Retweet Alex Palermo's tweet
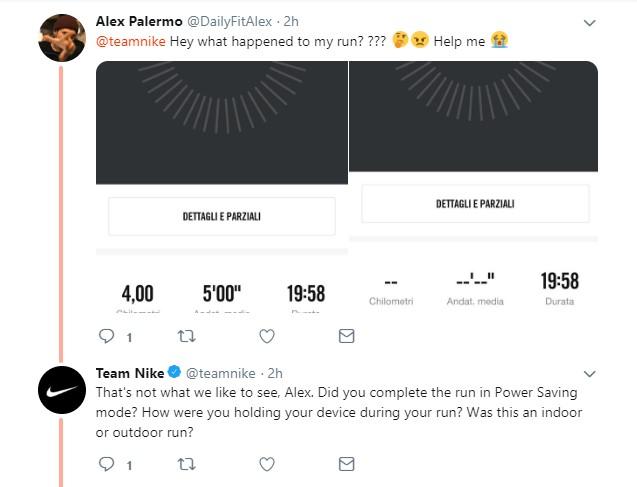 (186, 336)
